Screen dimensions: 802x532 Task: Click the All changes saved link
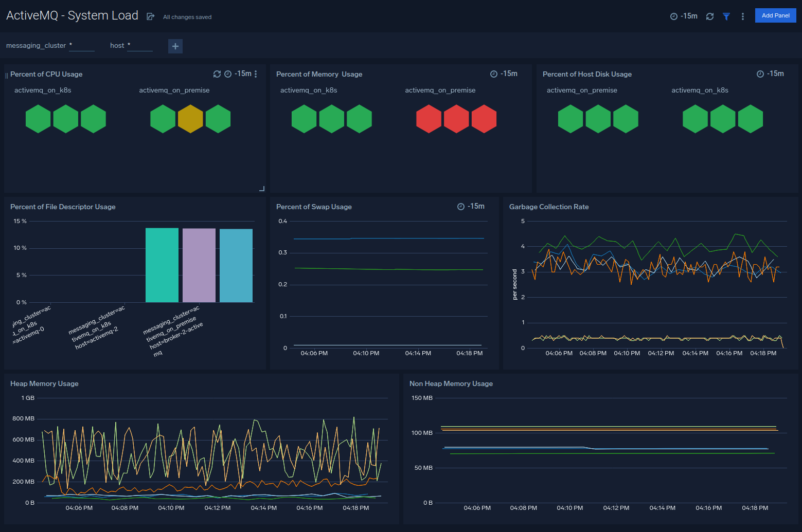[187, 16]
